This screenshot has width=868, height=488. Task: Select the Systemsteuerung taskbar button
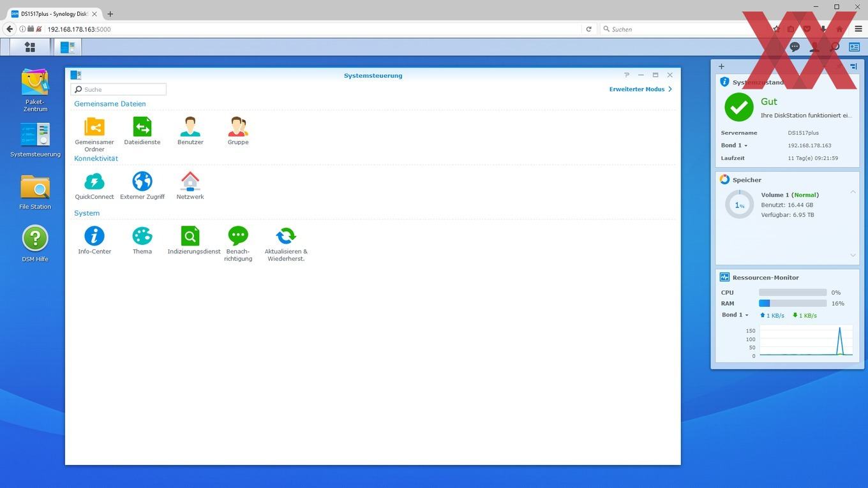(68, 47)
